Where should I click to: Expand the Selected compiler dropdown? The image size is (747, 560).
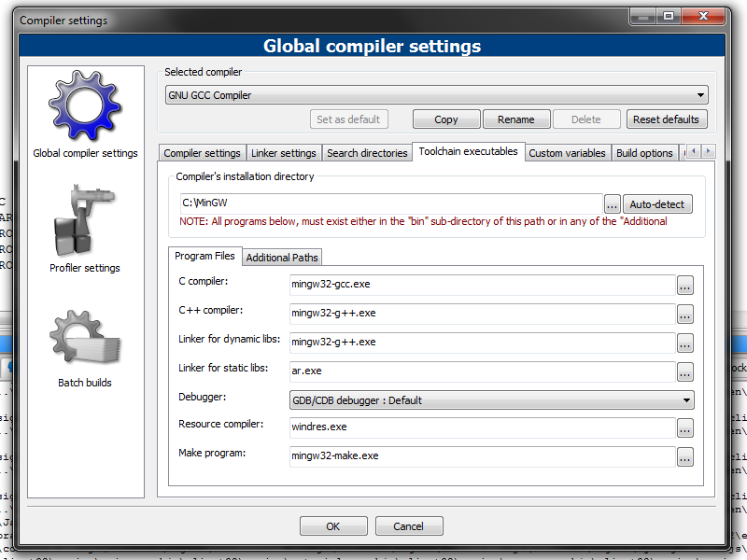coord(437,95)
